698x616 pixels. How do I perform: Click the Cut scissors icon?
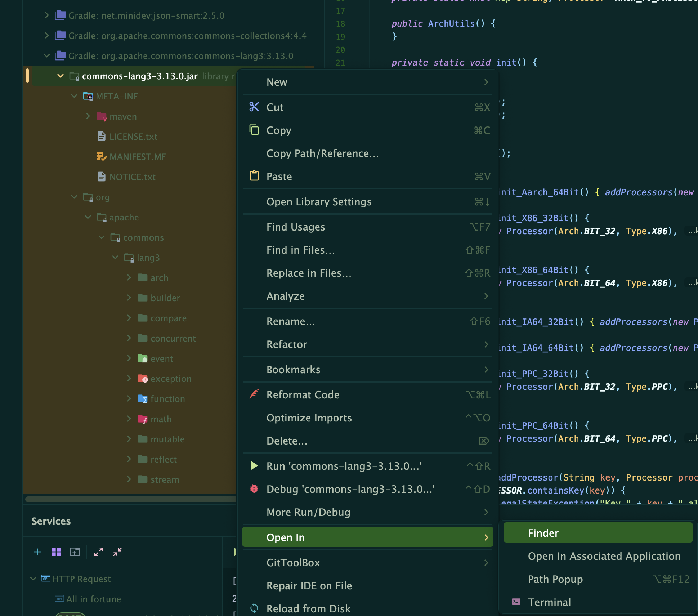pyautogui.click(x=254, y=107)
